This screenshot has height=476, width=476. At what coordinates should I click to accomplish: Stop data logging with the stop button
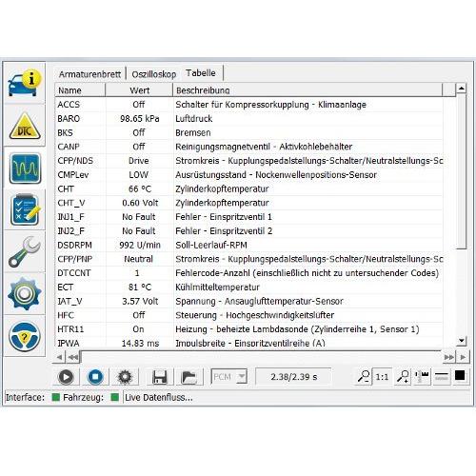tap(95, 377)
